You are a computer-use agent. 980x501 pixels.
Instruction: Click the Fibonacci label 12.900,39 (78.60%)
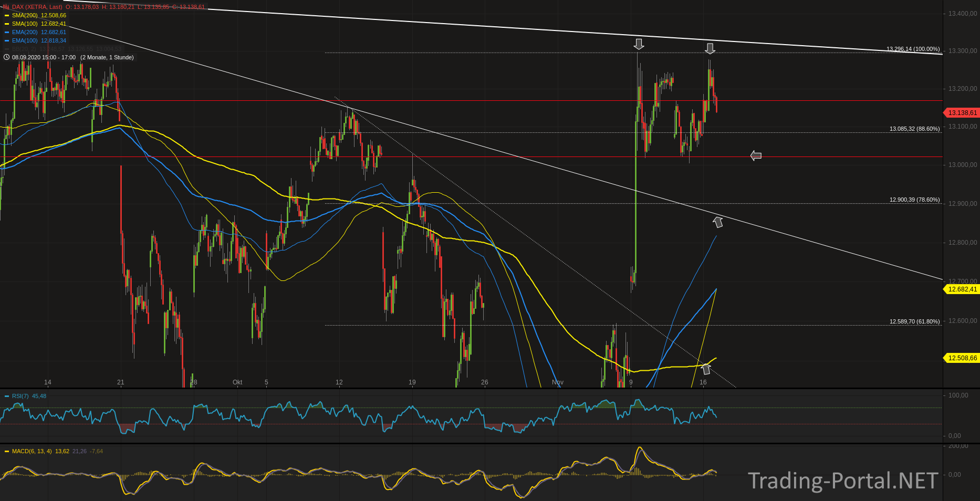click(x=915, y=200)
